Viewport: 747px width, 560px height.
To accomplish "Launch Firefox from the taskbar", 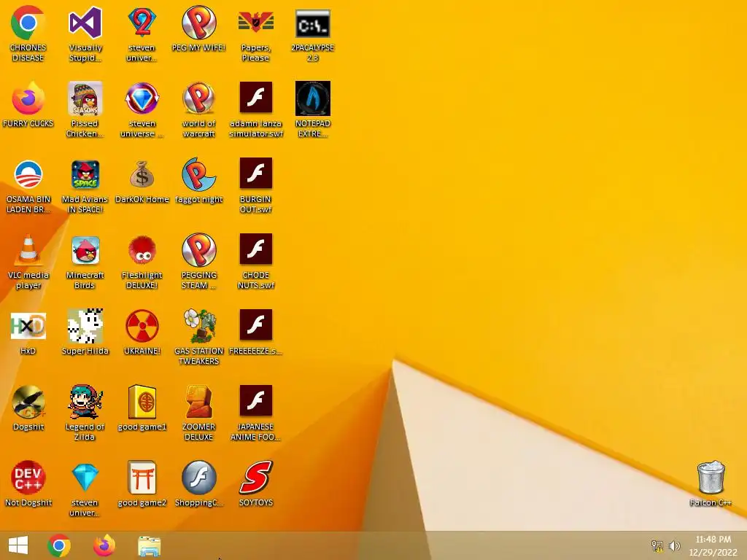I will (x=104, y=545).
